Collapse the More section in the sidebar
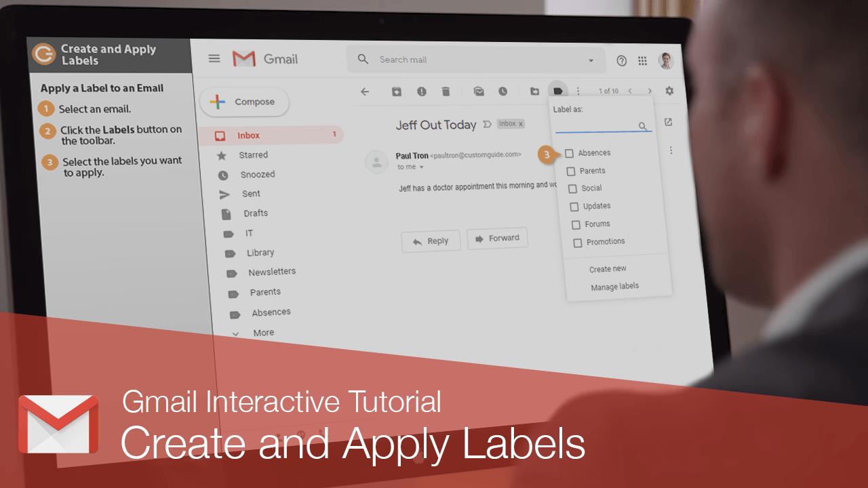The image size is (868, 488). (x=236, y=333)
